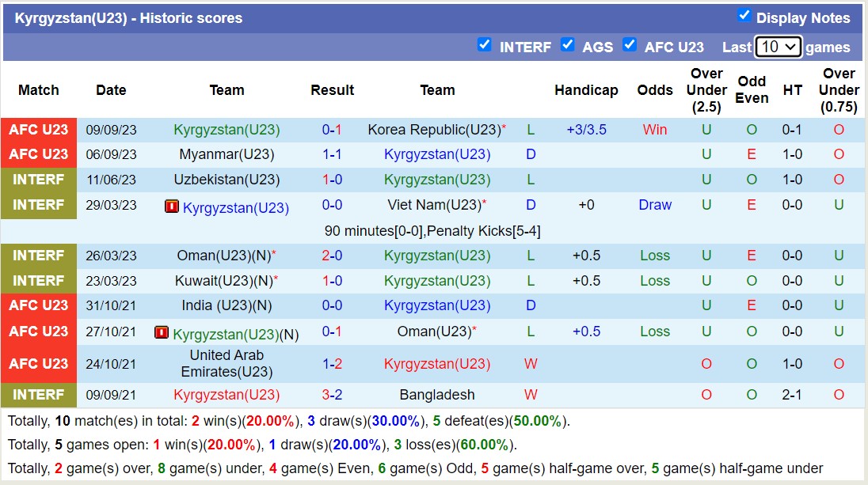
Task: Click the Win odds entry on the first row
Action: tap(655, 129)
